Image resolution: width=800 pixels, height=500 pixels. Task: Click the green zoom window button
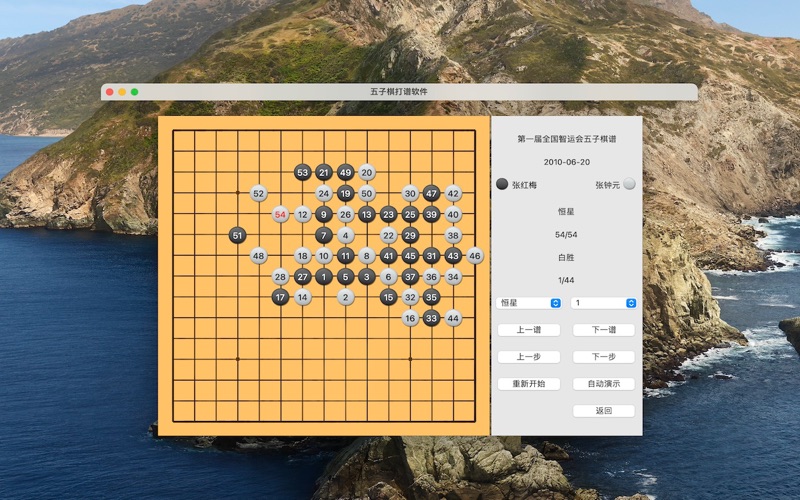pos(135,92)
